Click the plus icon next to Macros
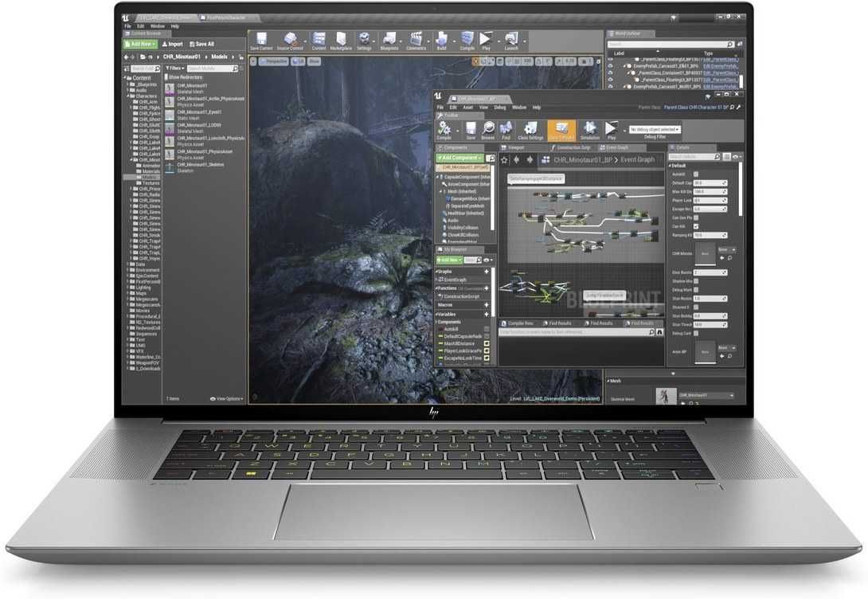The height and width of the screenshot is (599, 868). click(x=487, y=305)
